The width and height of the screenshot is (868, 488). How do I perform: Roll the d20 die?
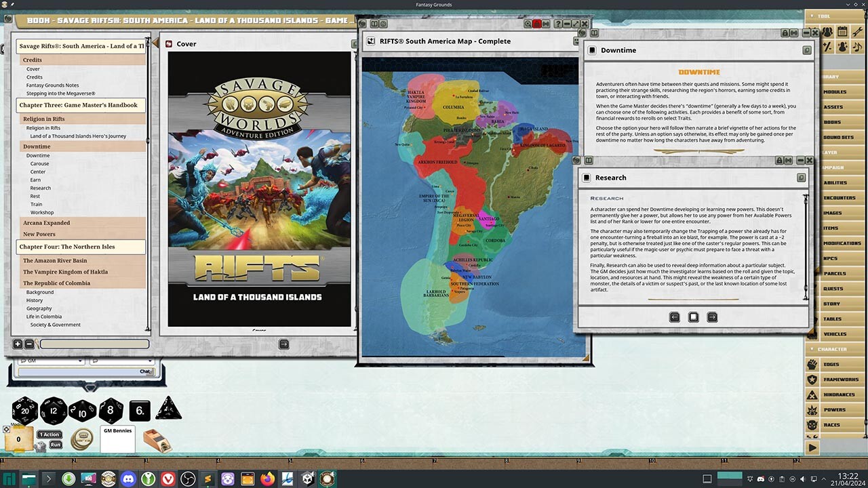click(25, 410)
